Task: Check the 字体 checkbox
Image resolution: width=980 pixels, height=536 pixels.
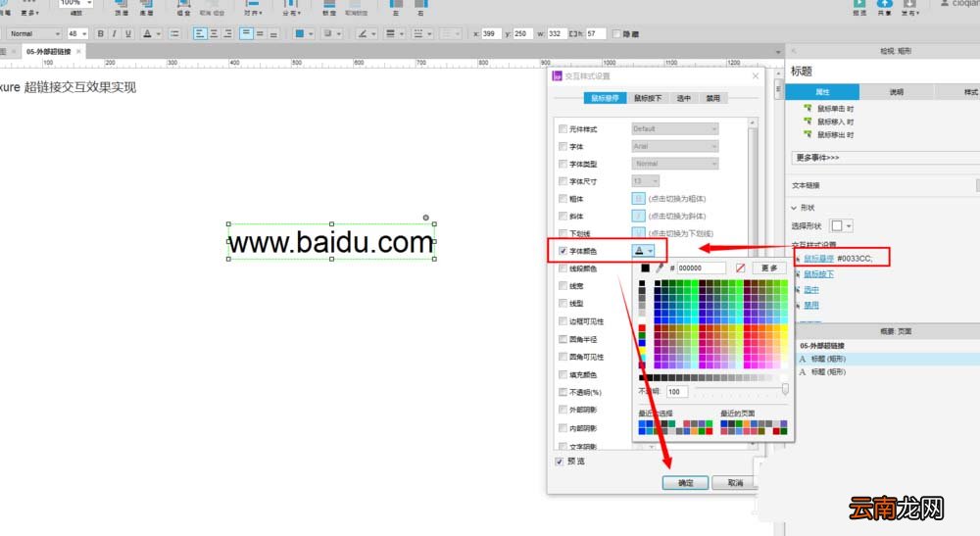Action: (563, 146)
